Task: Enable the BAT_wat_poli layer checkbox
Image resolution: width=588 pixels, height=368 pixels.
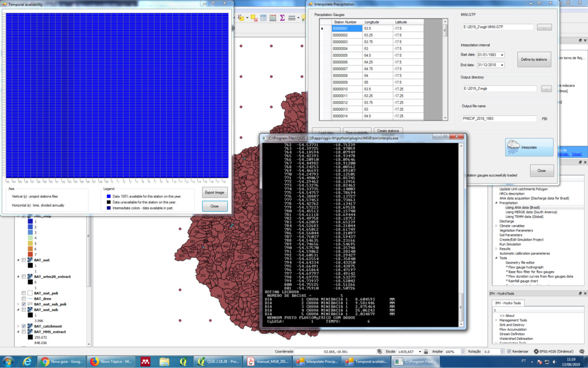Action: pos(24,293)
